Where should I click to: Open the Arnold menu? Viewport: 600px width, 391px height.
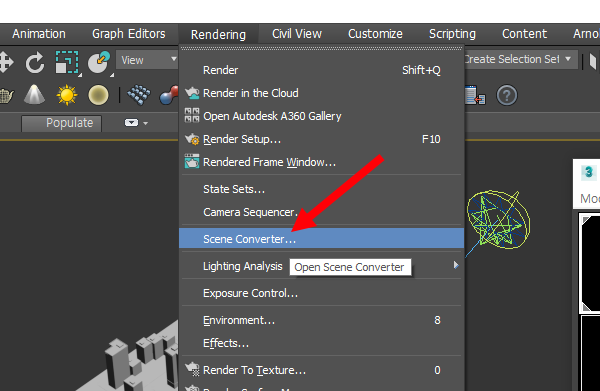585,34
